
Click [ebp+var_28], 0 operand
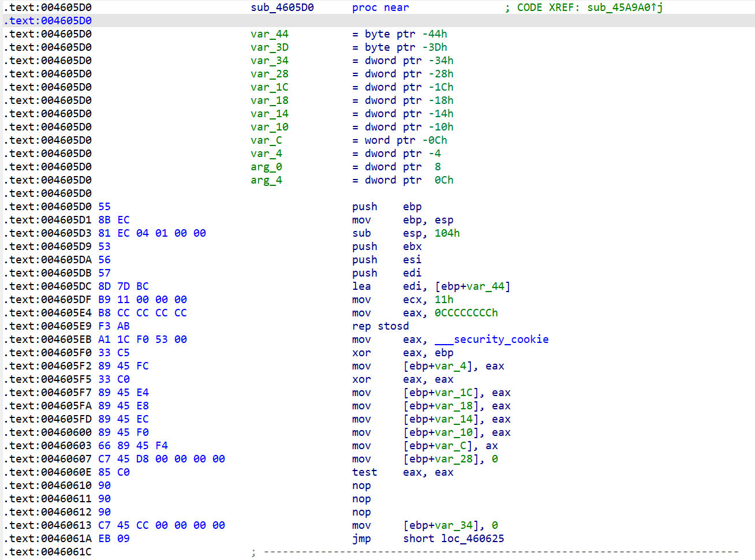450,459
